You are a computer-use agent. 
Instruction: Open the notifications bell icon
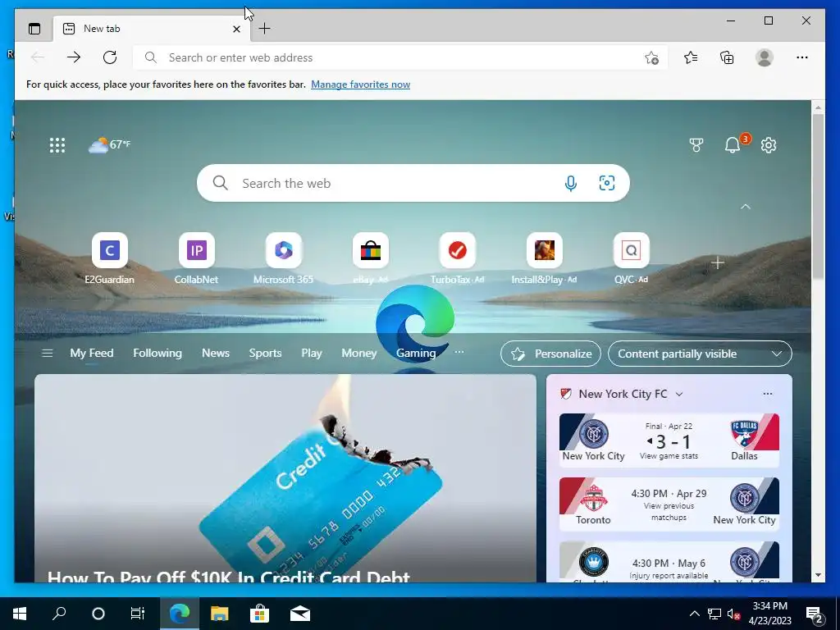tap(733, 144)
